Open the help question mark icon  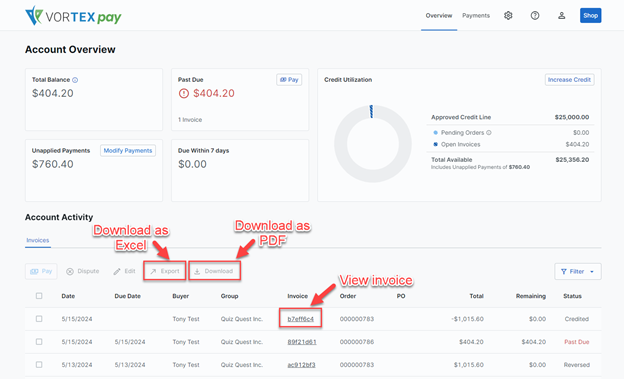[535, 16]
